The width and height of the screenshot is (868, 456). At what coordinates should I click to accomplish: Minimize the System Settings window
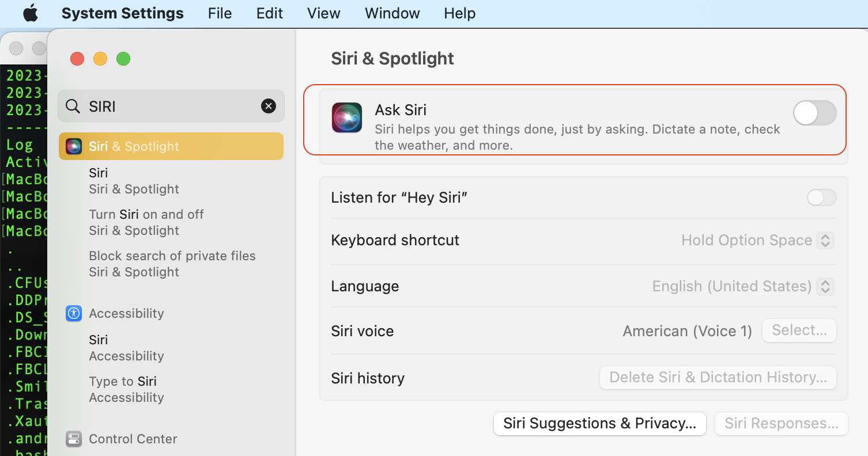[100, 59]
